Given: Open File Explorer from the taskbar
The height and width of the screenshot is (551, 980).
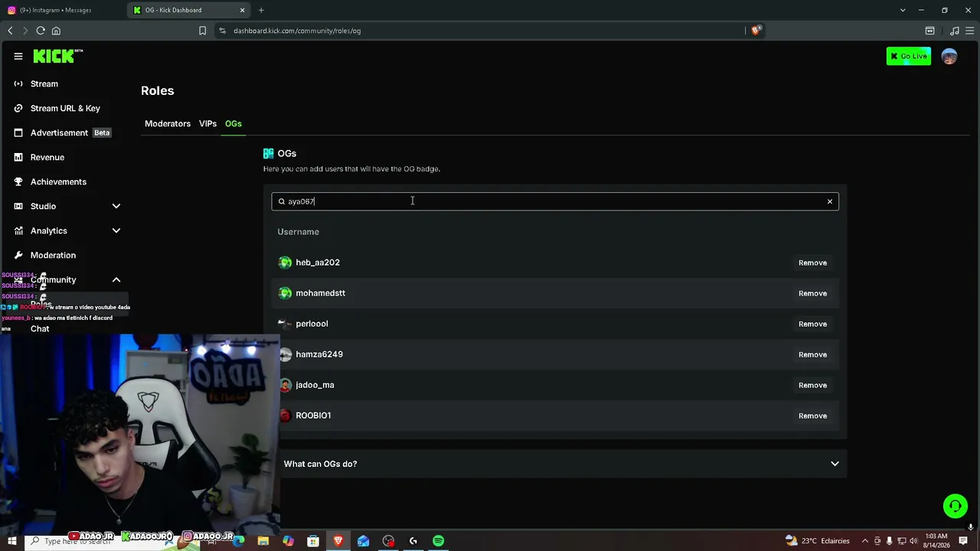Looking at the screenshot, I should point(263,541).
